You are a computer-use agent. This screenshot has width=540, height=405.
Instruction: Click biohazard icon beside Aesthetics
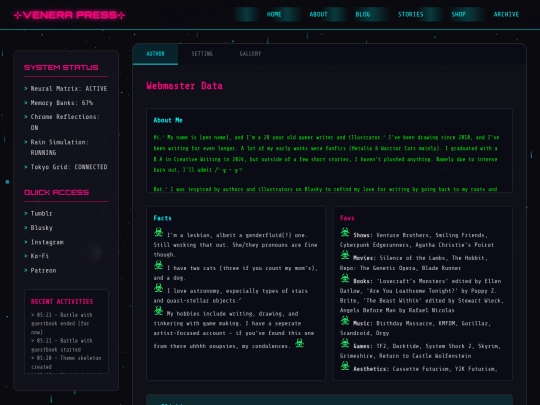click(345, 365)
